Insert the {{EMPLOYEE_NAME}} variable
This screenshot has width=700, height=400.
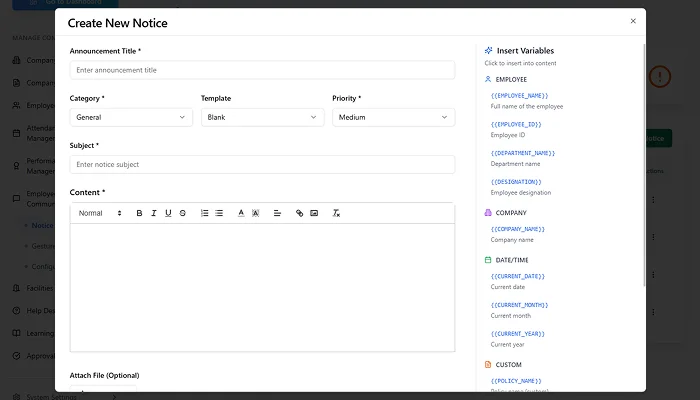click(520, 95)
